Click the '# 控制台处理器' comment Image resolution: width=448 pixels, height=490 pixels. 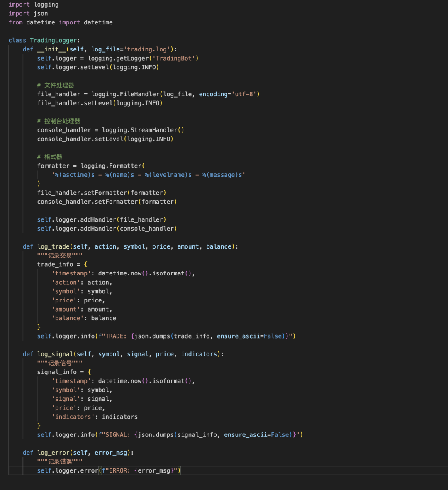[59, 121]
